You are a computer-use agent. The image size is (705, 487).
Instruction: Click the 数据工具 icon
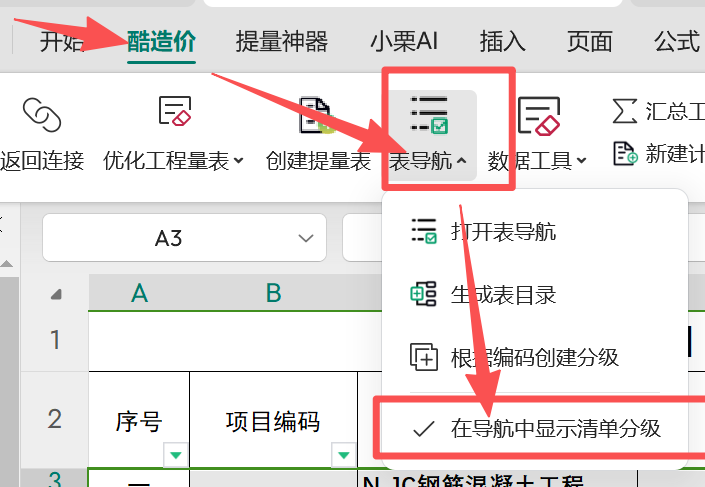click(538, 115)
